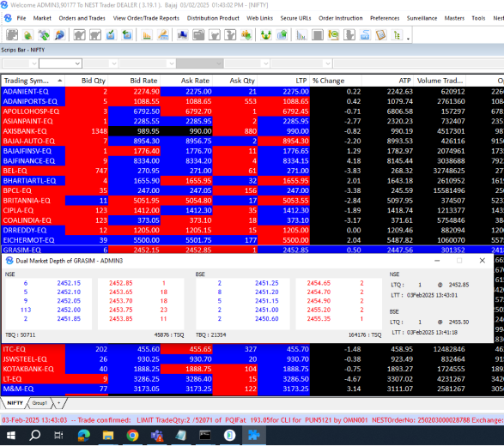Click the green padlock toolbar icon
The height and width of the screenshot is (446, 504).
tap(28, 34)
